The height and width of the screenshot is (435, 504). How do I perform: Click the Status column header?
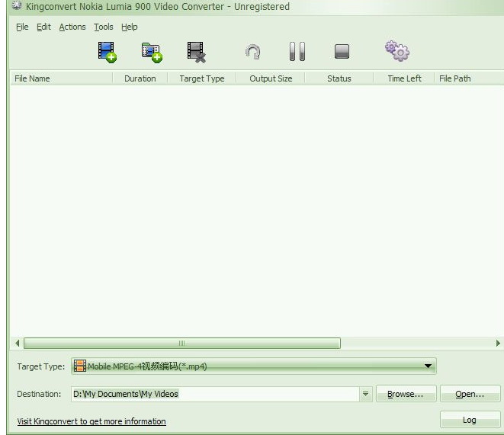pos(339,78)
